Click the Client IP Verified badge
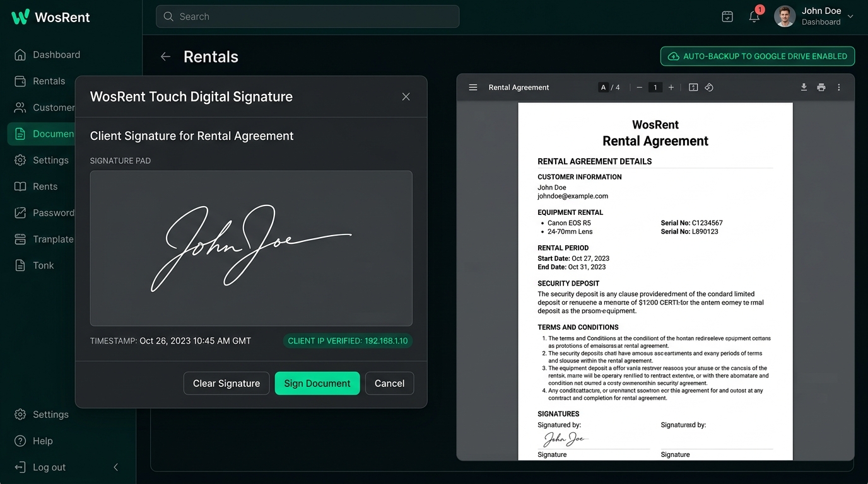This screenshot has width=868, height=484. 348,341
